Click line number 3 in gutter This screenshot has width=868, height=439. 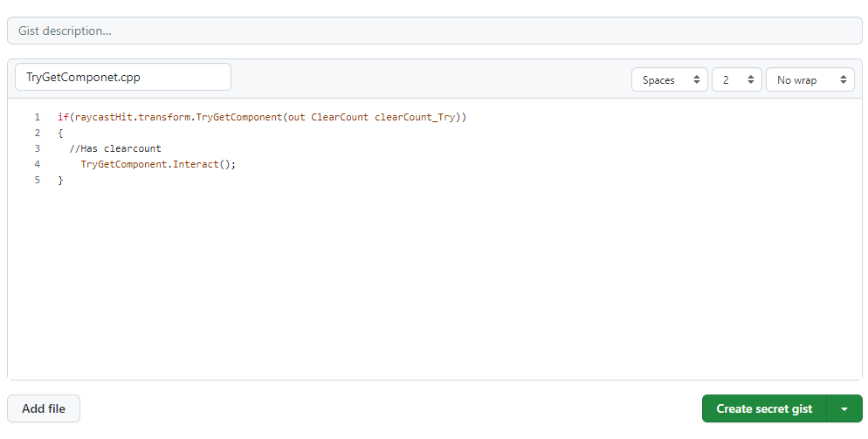click(x=37, y=148)
